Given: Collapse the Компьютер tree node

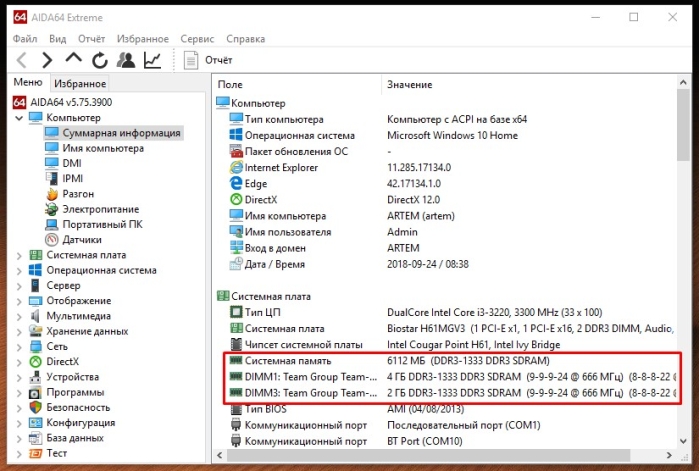Looking at the screenshot, I should point(19,118).
